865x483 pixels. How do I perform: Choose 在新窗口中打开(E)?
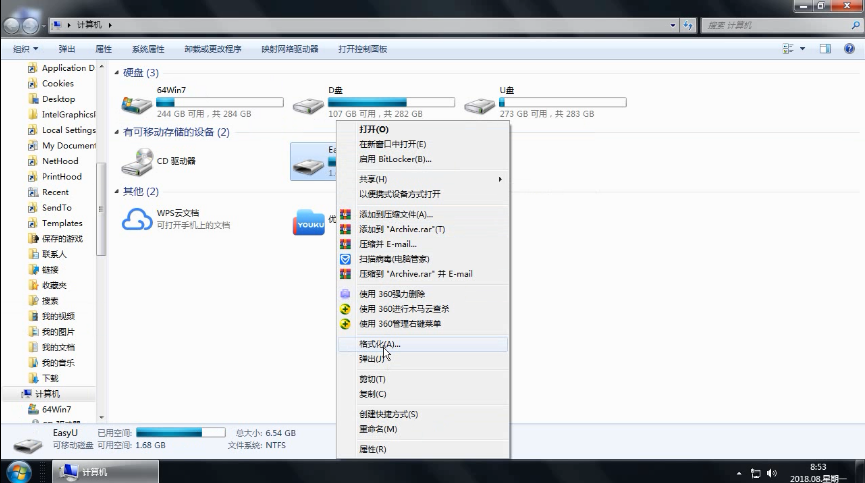click(x=423, y=144)
